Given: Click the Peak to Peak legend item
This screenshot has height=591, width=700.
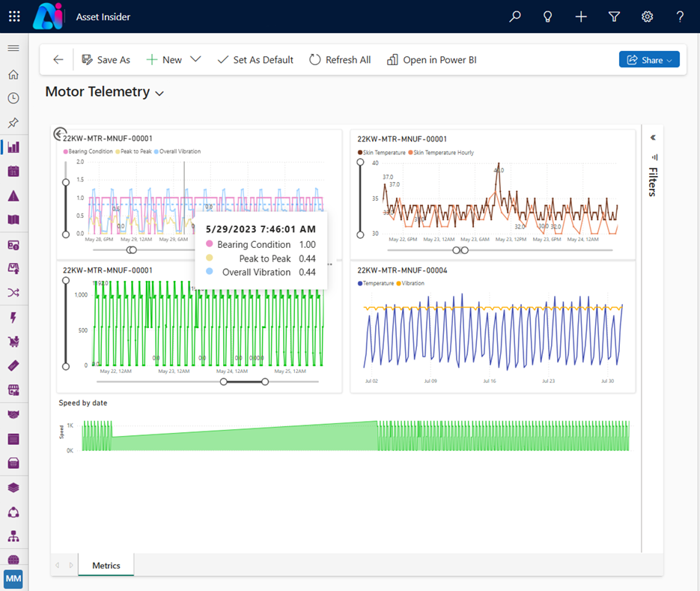Looking at the screenshot, I should click(134, 151).
